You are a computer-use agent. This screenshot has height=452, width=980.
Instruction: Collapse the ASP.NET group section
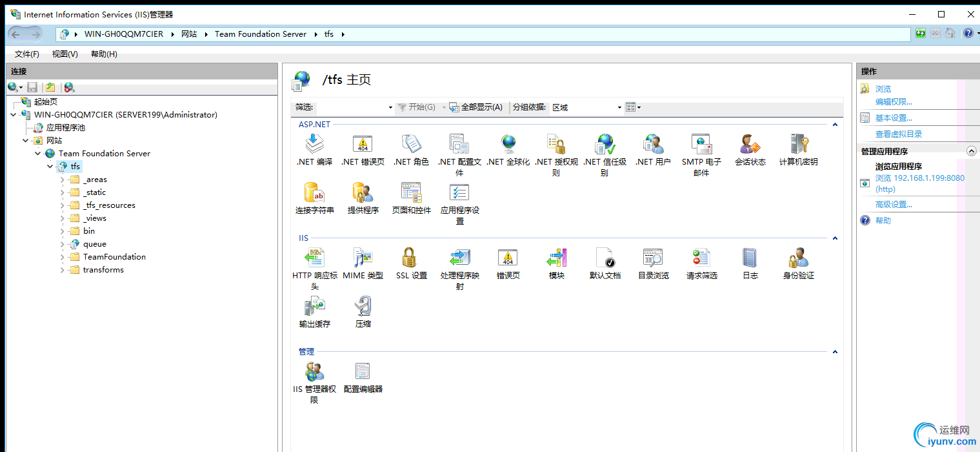pyautogui.click(x=835, y=125)
